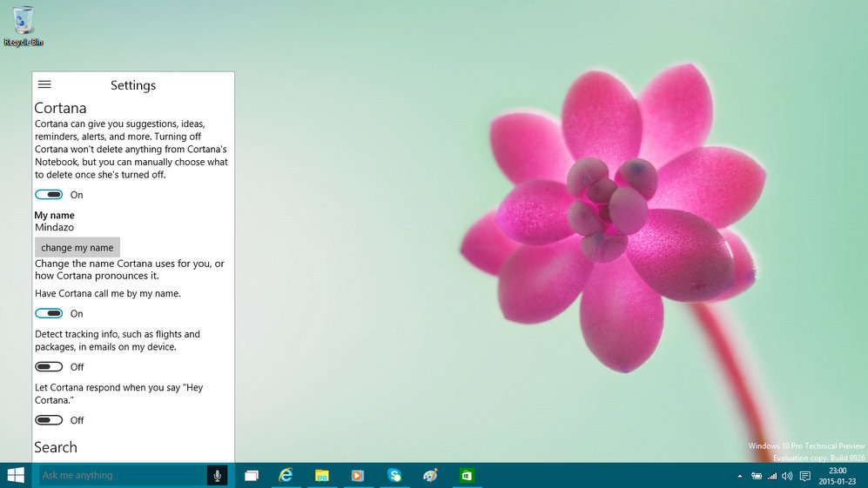Turn off the main Cortana toggle
This screenshot has height=488, width=868.
click(49, 195)
